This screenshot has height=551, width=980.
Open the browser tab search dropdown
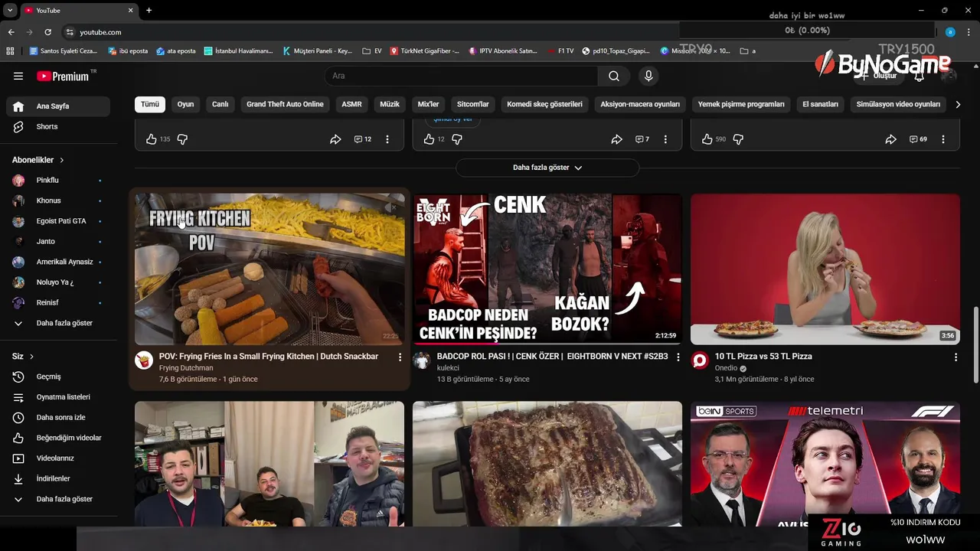[10, 10]
